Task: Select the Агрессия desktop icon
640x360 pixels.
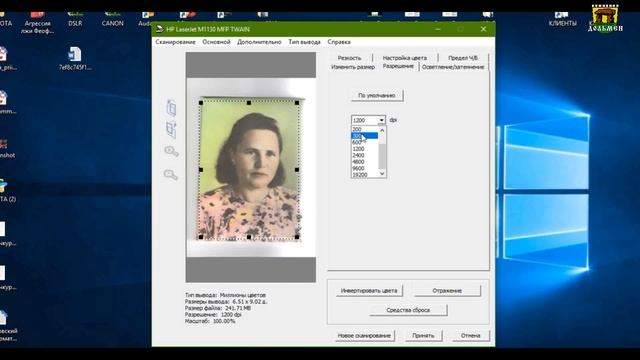Action: tap(38, 23)
